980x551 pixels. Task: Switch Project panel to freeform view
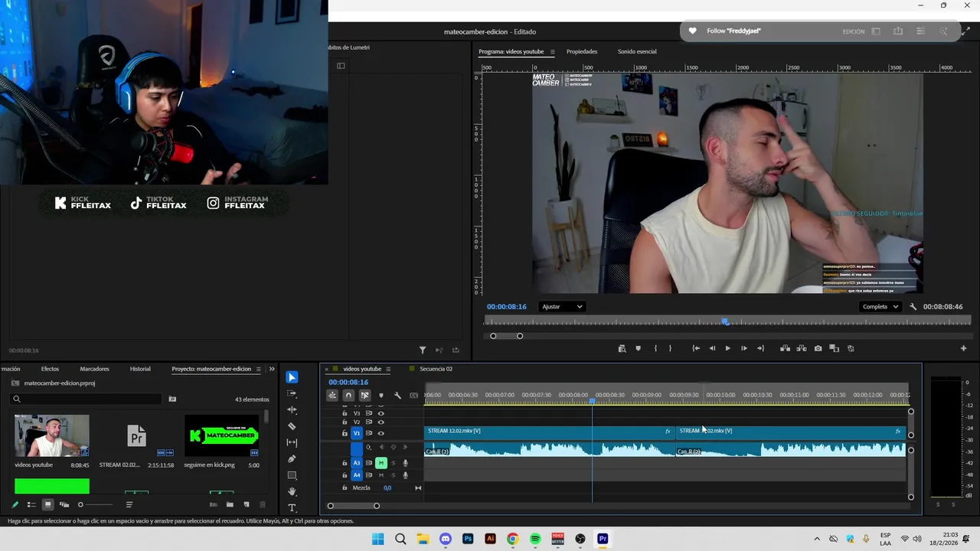tap(64, 504)
